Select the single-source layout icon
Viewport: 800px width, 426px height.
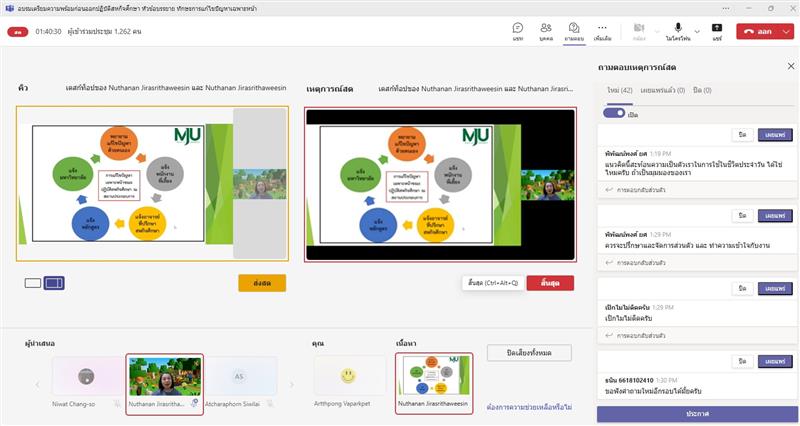click(x=33, y=283)
